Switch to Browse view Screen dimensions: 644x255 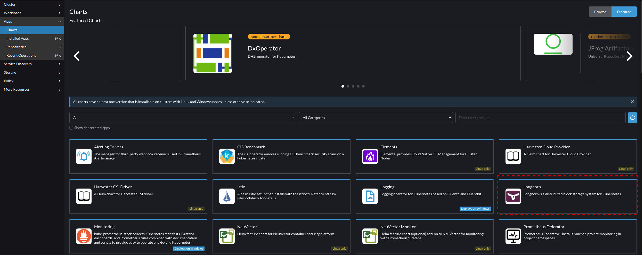600,12
